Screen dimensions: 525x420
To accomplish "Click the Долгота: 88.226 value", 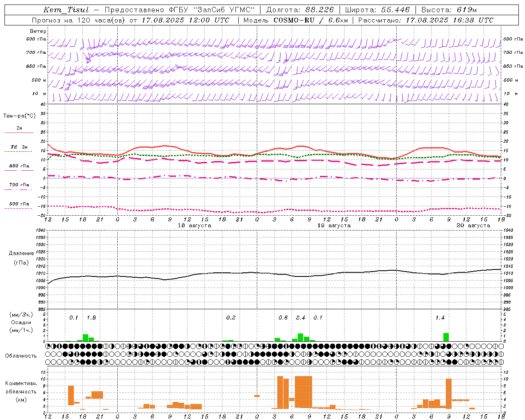I will tap(300, 10).
